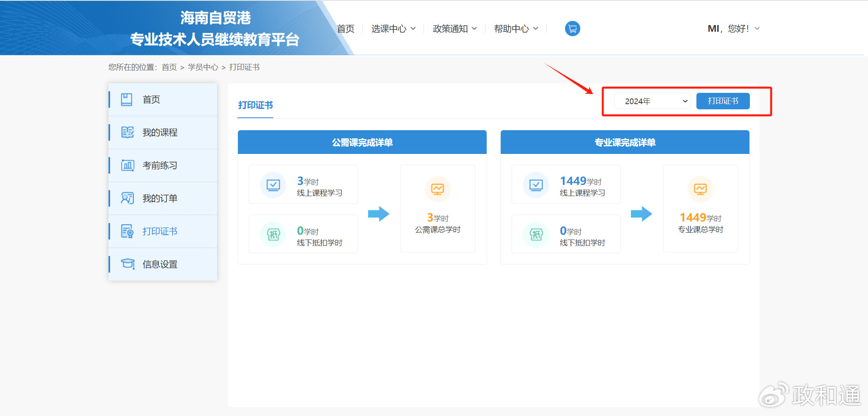The width and height of the screenshot is (868, 416).
Task: Open 首页 in the sidebar
Action: coord(163,99)
